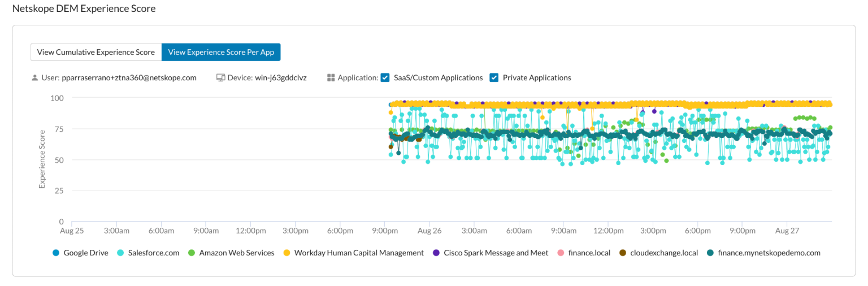Hide Workday Human Capital Management series
Image resolution: width=868 pixels, height=286 pixels.
point(358,253)
